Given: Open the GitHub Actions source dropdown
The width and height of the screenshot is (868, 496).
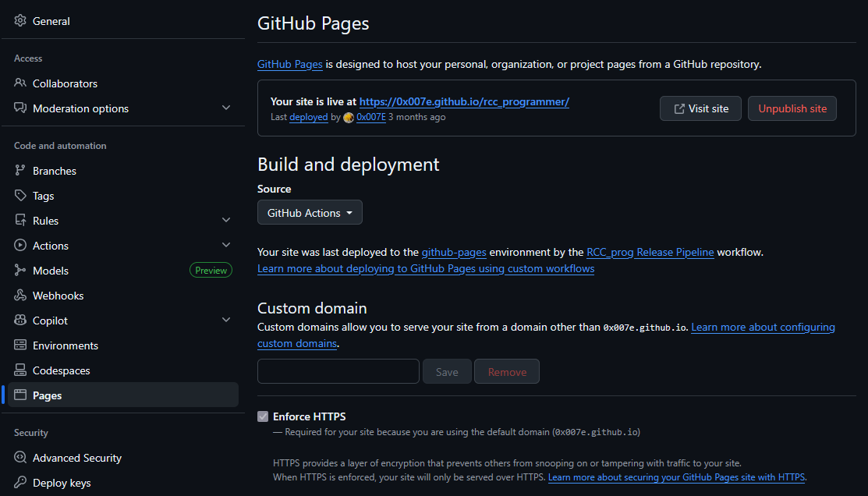Looking at the screenshot, I should point(310,213).
